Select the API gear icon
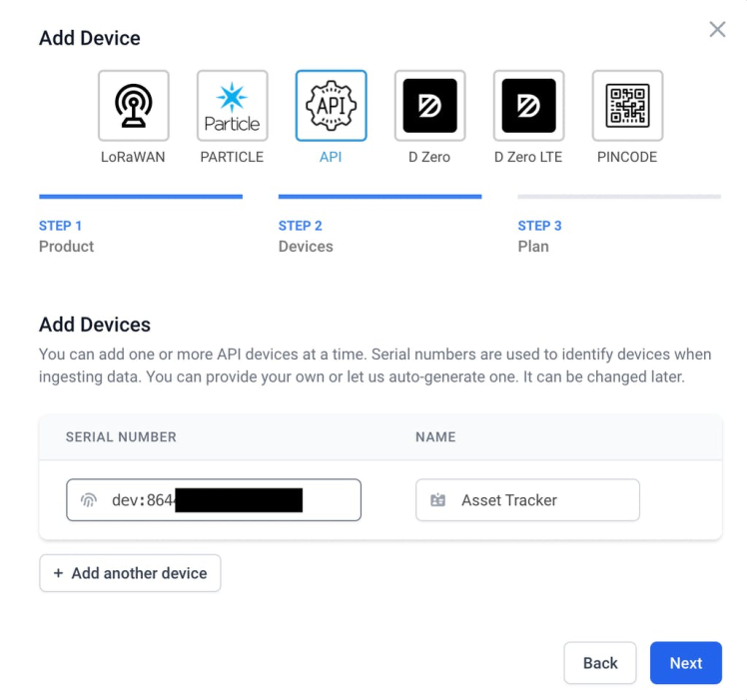 click(332, 106)
